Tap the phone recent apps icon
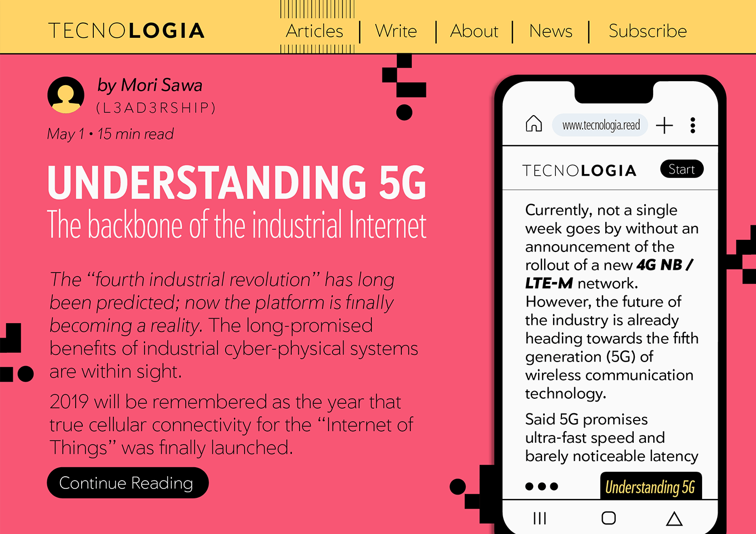Viewport: 756px width, 534px height. point(540,518)
